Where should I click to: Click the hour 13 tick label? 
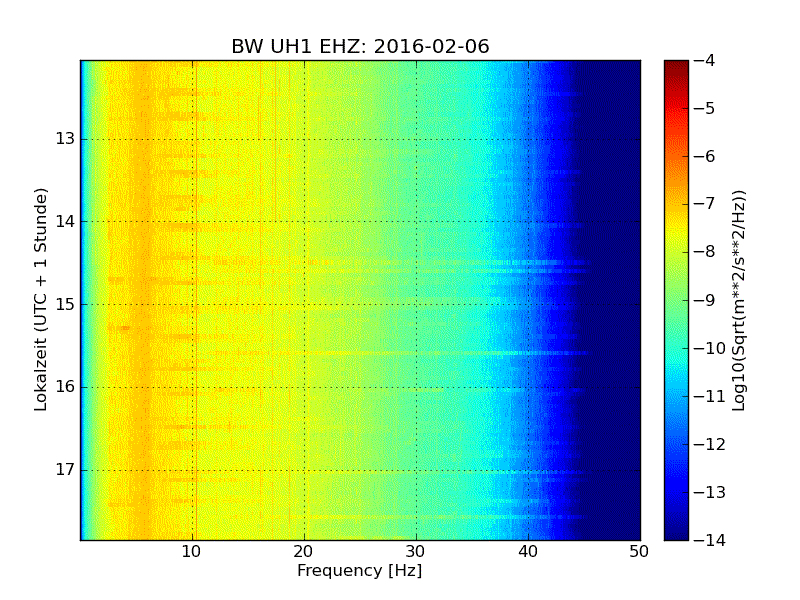pos(65,139)
